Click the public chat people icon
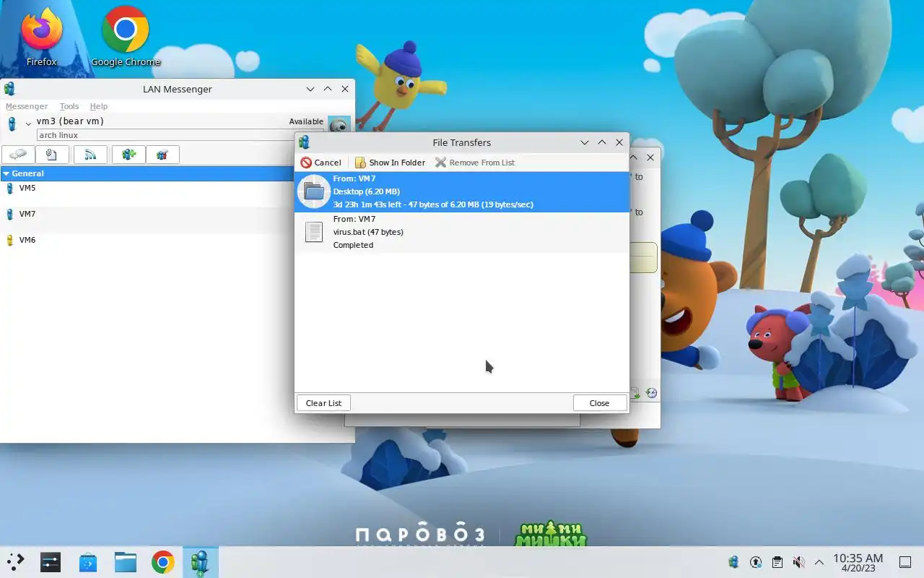The width and height of the screenshot is (924, 578). (162, 155)
